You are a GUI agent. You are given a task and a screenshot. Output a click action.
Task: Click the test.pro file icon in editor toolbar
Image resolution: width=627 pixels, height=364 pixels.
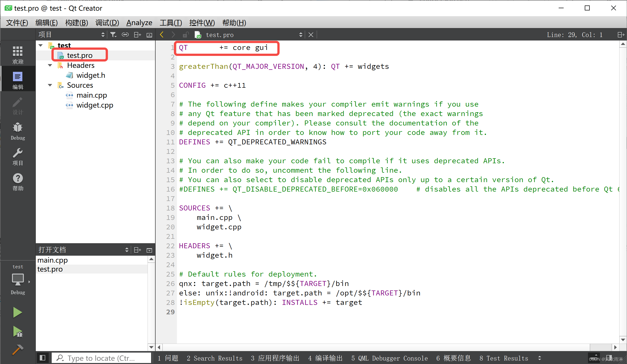pyautogui.click(x=198, y=35)
